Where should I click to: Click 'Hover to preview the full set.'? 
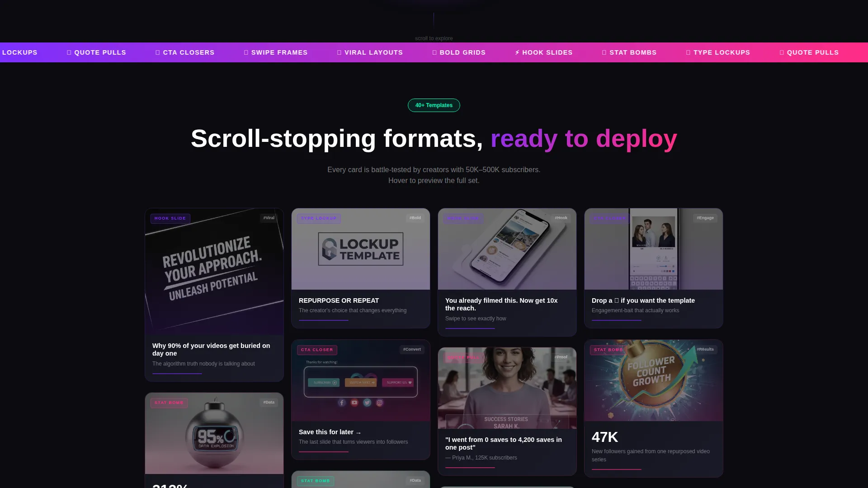434,180
